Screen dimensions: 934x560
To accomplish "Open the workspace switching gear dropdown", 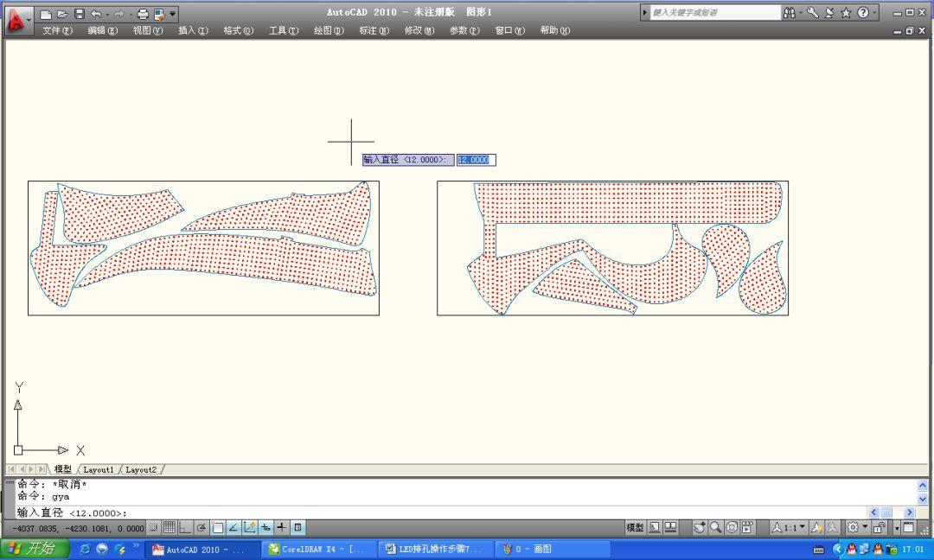I will point(856,527).
